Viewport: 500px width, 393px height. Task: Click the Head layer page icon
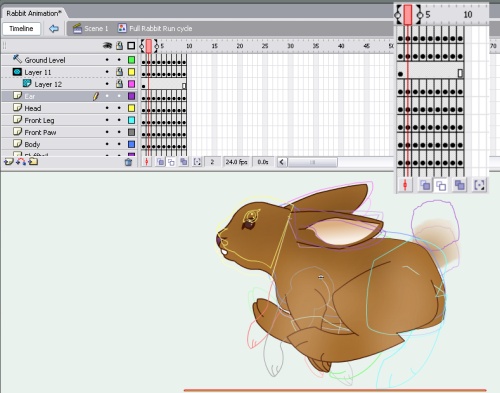pyautogui.click(x=17, y=107)
